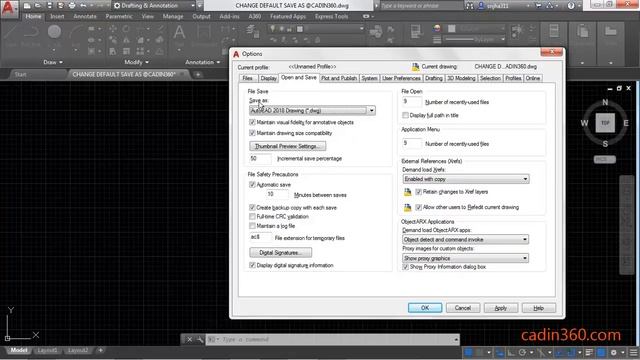Image resolution: width=640 pixels, height=360 pixels.
Task: Switch to the Profiles tab
Action: coord(513,78)
